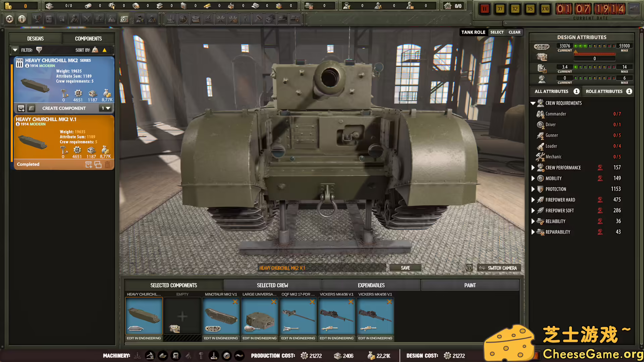The width and height of the screenshot is (644, 362).
Task: Open the crossed-wrenches engineering icon
Action: (220, 19)
